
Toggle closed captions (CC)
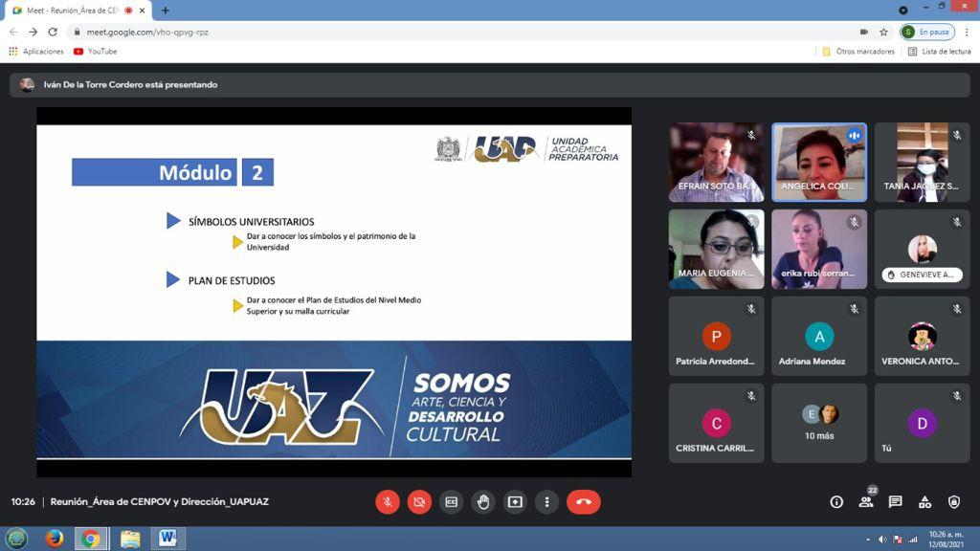[x=451, y=501]
